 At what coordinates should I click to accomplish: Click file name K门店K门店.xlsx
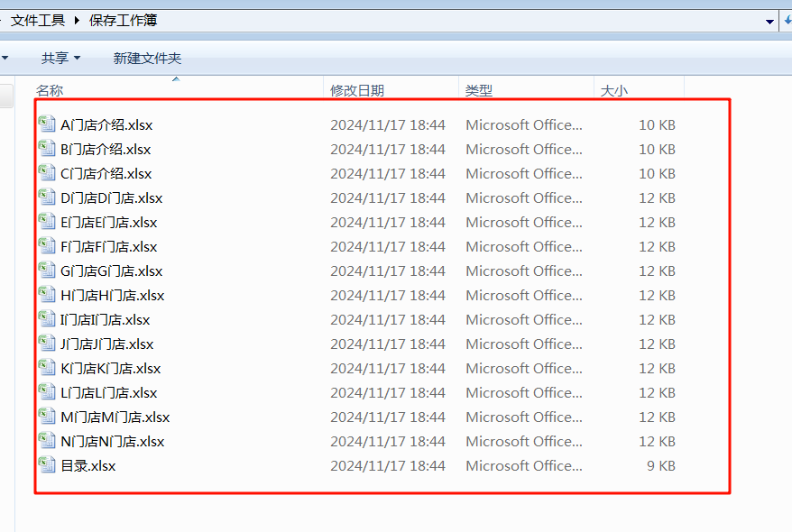(x=111, y=368)
